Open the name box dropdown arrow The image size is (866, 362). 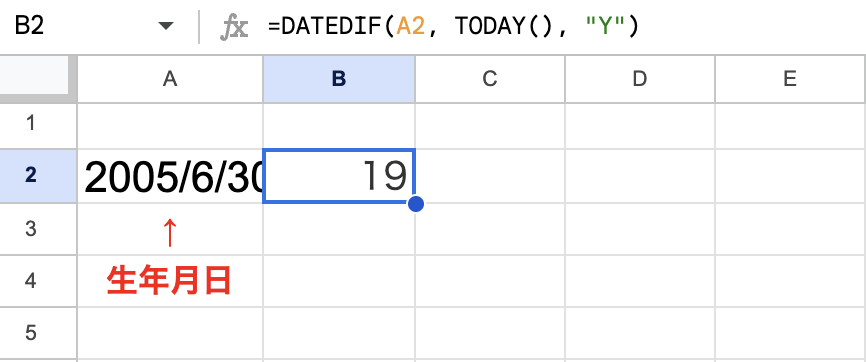[x=166, y=26]
